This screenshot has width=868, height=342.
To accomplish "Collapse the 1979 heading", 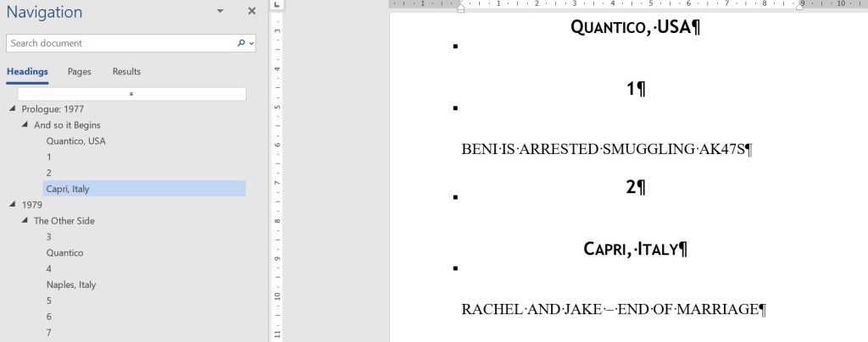I will [x=13, y=205].
